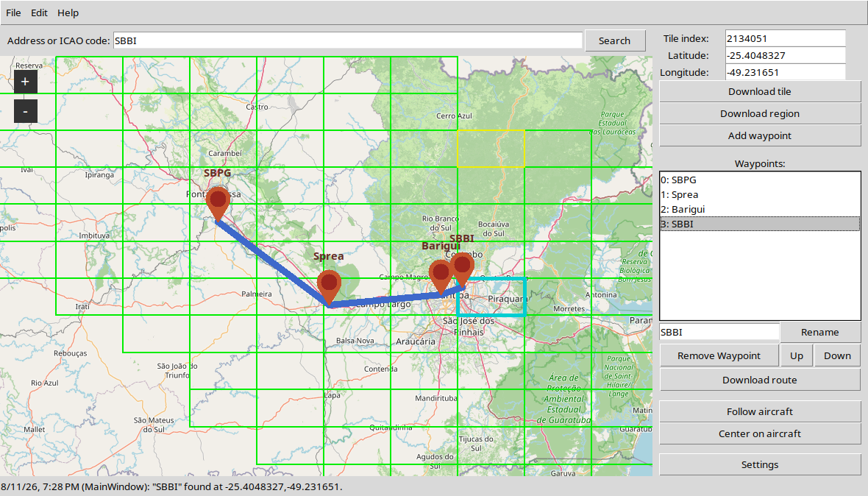Select the SBBI map marker pin
The image size is (868, 496).
click(462, 269)
